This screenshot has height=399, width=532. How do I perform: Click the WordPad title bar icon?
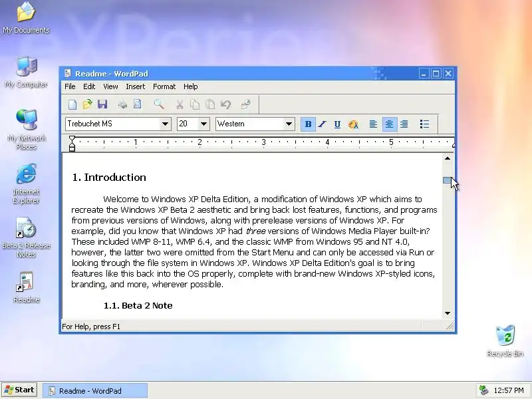pyautogui.click(x=68, y=74)
